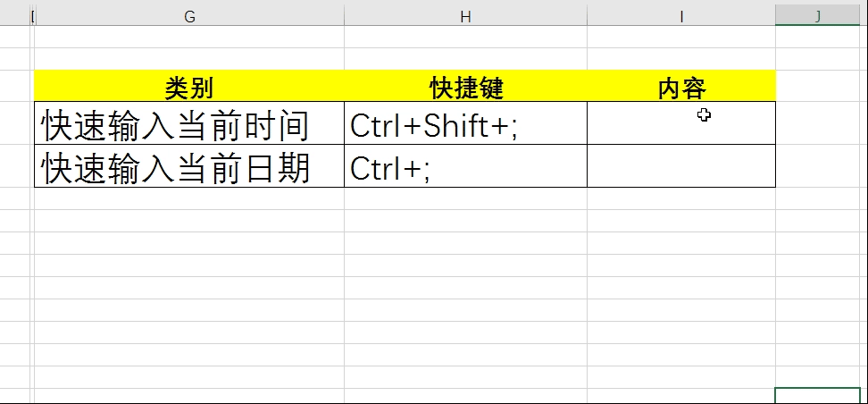The width and height of the screenshot is (868, 404).
Task: Select column J header
Action: (x=818, y=17)
